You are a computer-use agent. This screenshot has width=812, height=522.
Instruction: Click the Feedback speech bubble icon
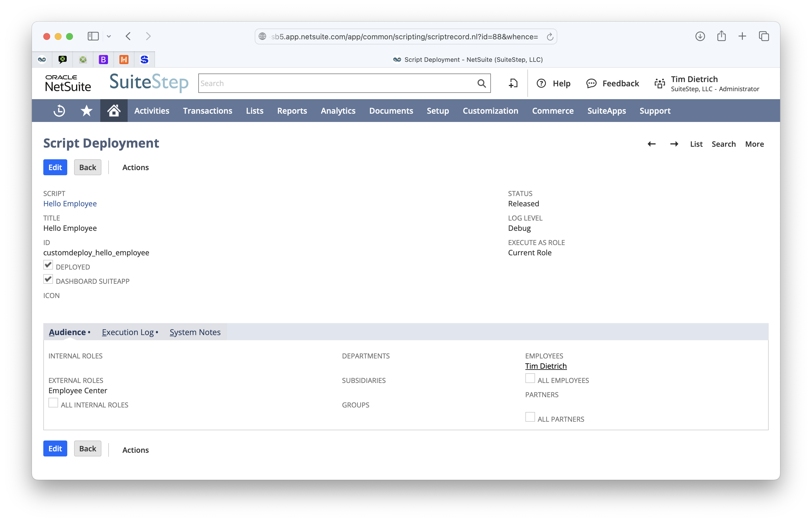pos(591,83)
